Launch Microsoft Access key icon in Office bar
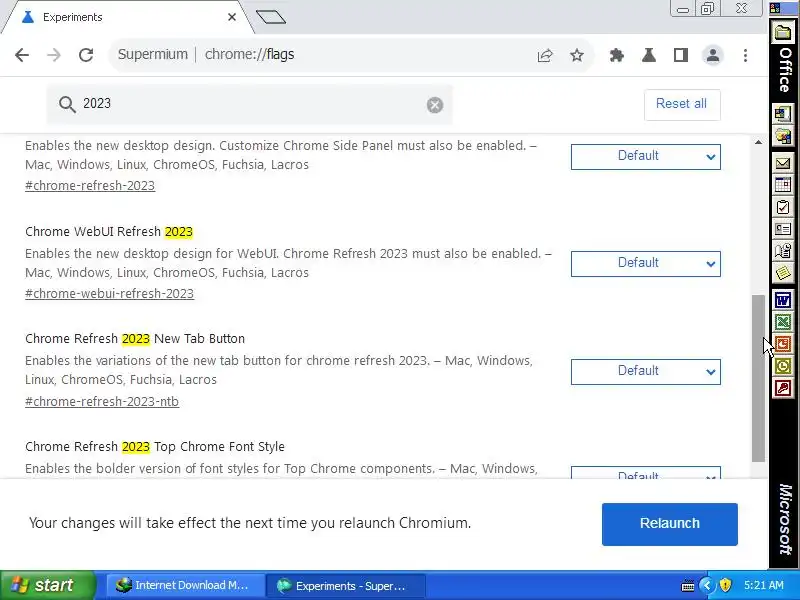Viewport: 800px width, 600px height. [x=783, y=388]
